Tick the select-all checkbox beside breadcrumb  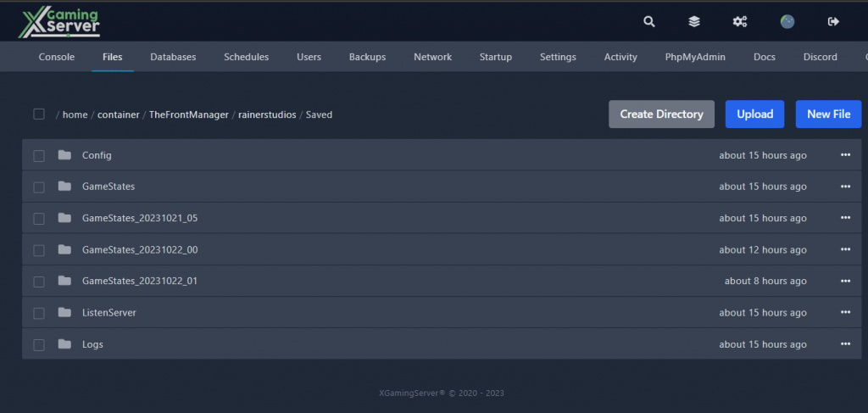click(x=39, y=114)
